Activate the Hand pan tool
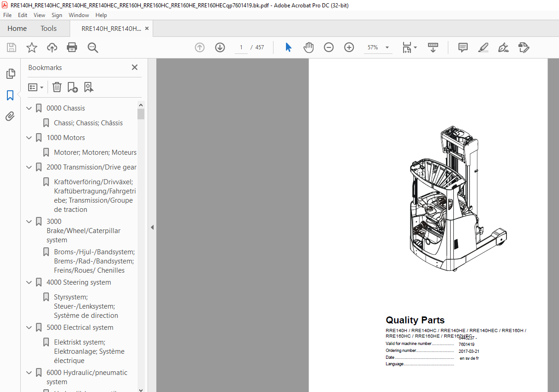This screenshot has height=392, width=559. [309, 47]
